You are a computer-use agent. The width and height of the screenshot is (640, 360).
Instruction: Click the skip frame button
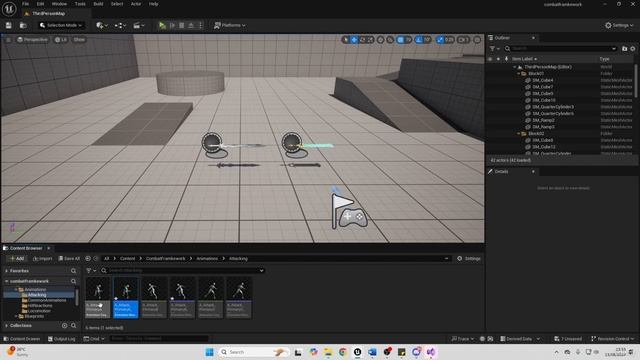pyautogui.click(x=172, y=25)
